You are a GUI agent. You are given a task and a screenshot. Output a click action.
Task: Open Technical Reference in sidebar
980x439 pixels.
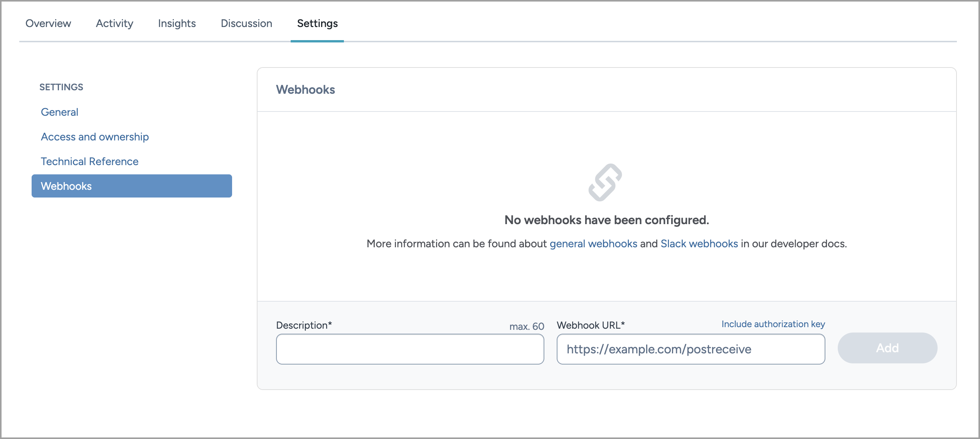[x=90, y=161]
